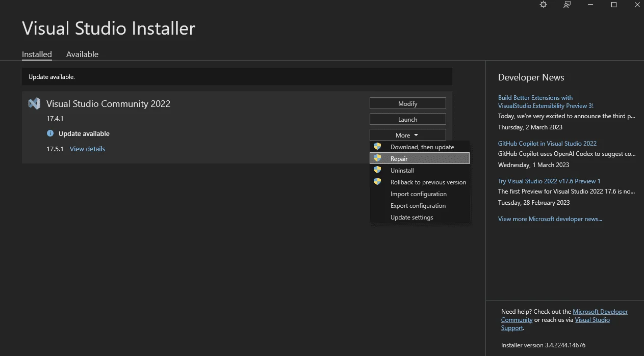Click the Visual Studio Community logo icon

coord(34,103)
